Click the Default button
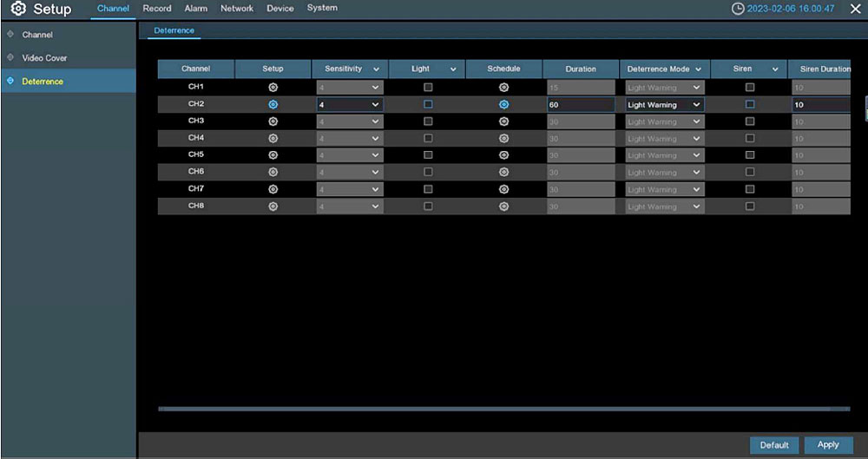 (774, 445)
